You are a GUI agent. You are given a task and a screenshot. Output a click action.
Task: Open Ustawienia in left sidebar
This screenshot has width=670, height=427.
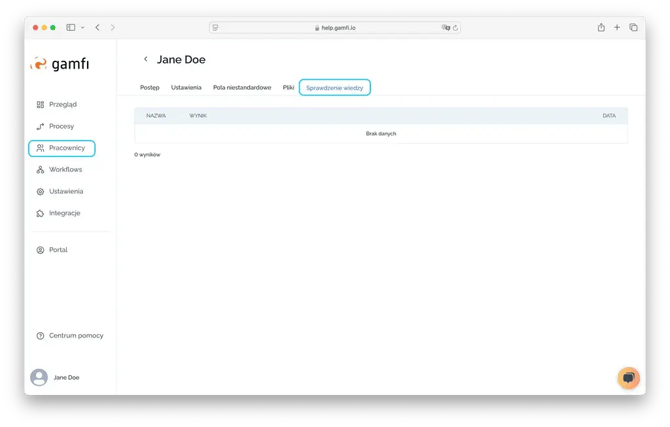65,191
